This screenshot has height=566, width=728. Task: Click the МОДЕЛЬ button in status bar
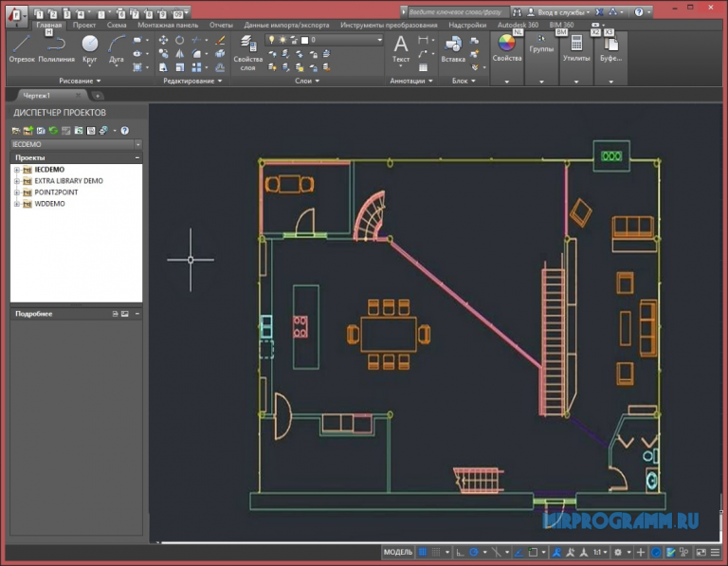397,552
